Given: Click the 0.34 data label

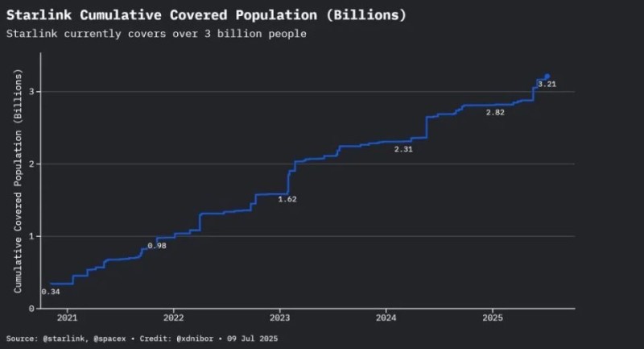Looking at the screenshot, I should pyautogui.click(x=51, y=292).
